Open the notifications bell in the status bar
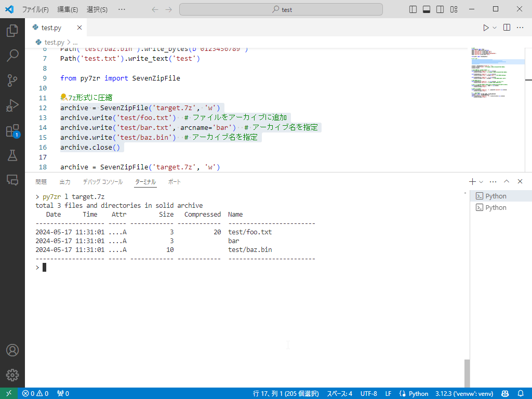 521,393
